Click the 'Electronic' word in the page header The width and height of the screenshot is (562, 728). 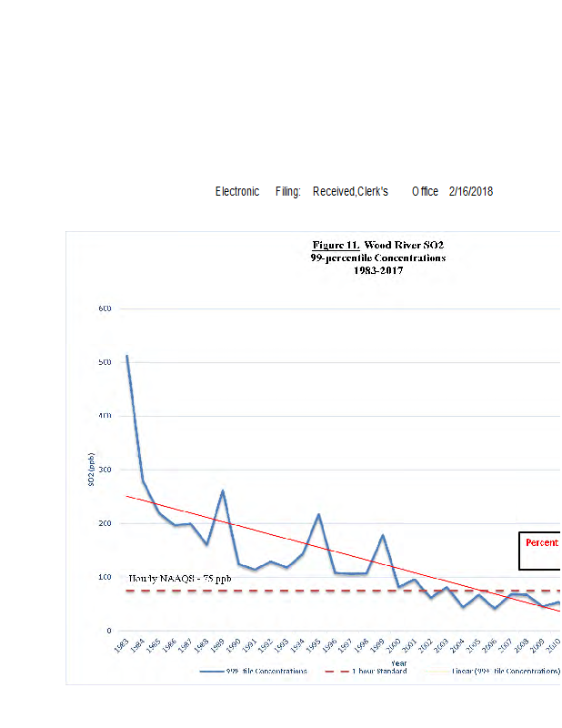237,191
